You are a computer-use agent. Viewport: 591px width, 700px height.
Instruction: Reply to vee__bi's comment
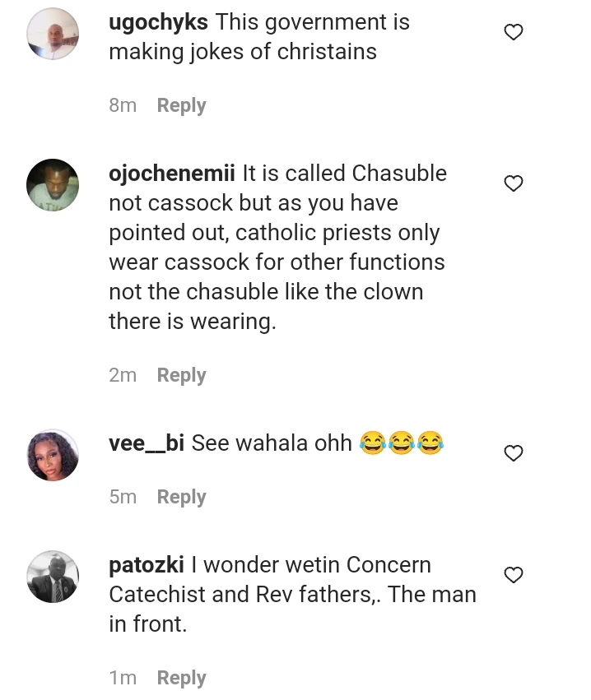coord(181,497)
